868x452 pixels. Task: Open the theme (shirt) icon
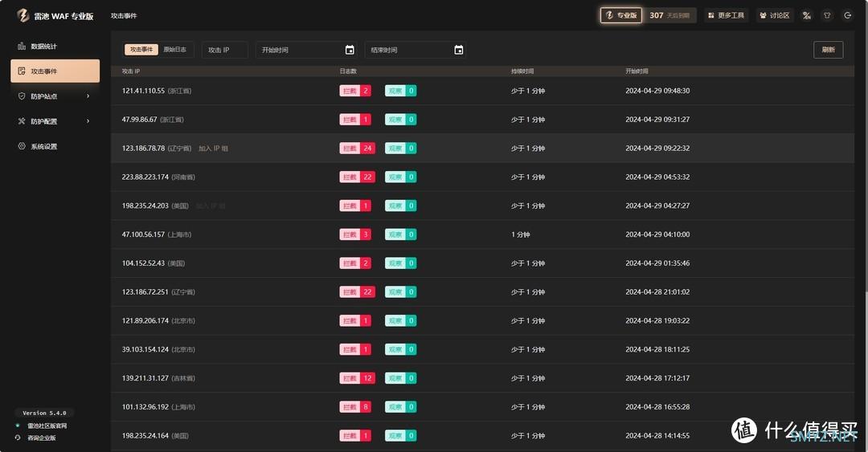point(827,15)
